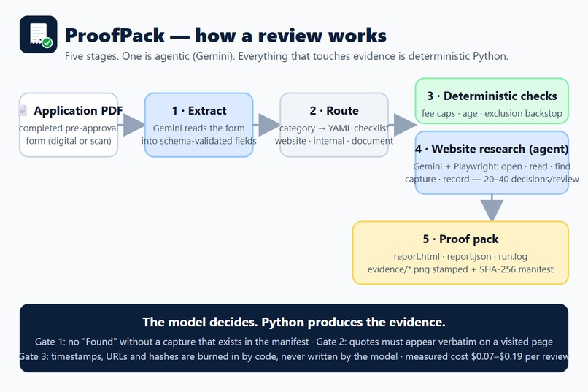The width and height of the screenshot is (588, 392).
Task: Click "form (digital or scan)" text
Action: click(x=69, y=141)
